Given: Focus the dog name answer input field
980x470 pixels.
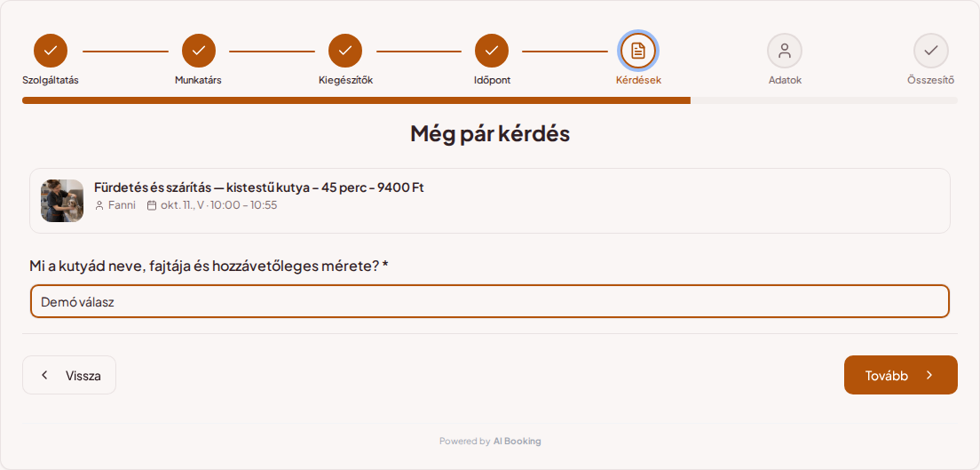Looking at the screenshot, I should (490, 302).
